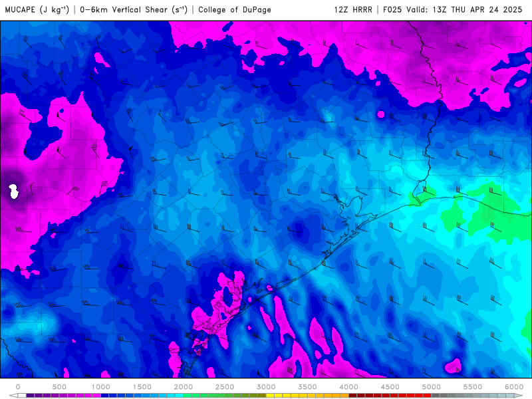Click the F025 Valid 13Z THU APR 24 2025 text

(x=453, y=9)
